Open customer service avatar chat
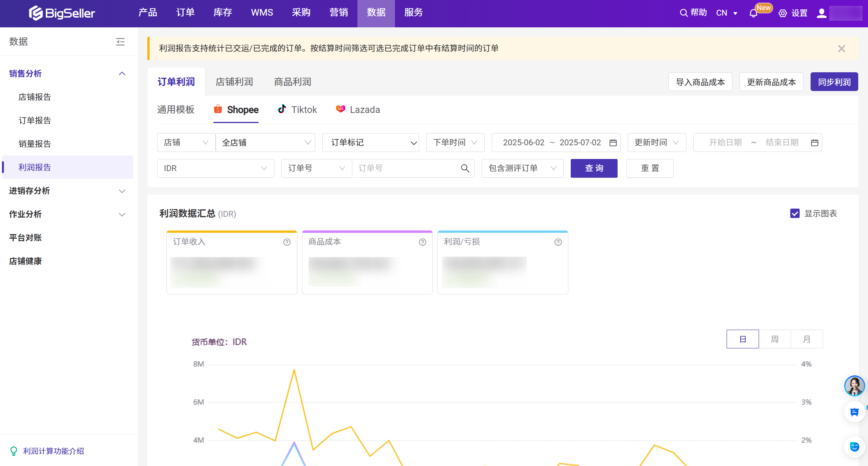The image size is (868, 466). 854,386
